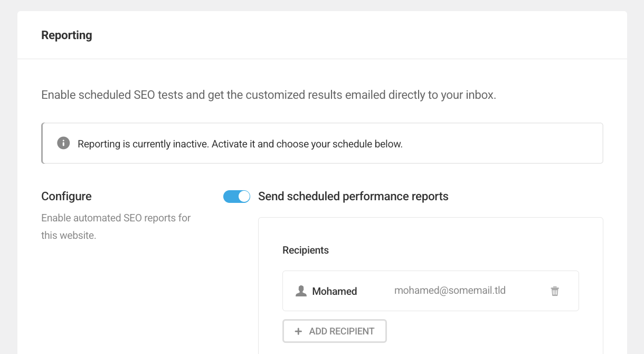
Task: Disable the Send scheduled performance reports toggle
Action: pos(236,196)
